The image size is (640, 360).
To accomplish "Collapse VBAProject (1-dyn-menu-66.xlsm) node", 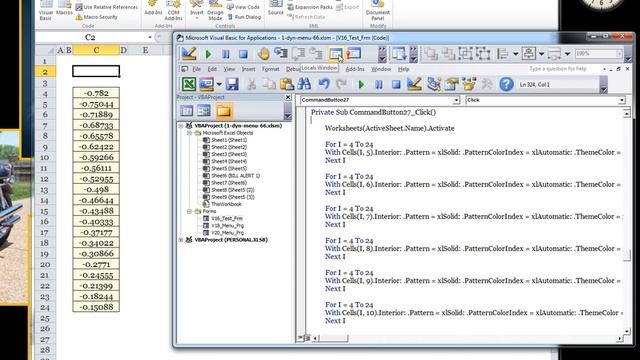I will click(x=181, y=126).
